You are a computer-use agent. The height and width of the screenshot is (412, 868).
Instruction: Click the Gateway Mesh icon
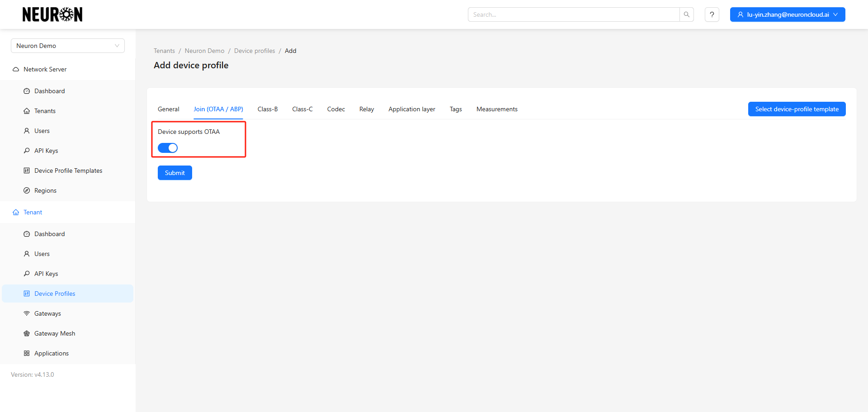(27, 333)
